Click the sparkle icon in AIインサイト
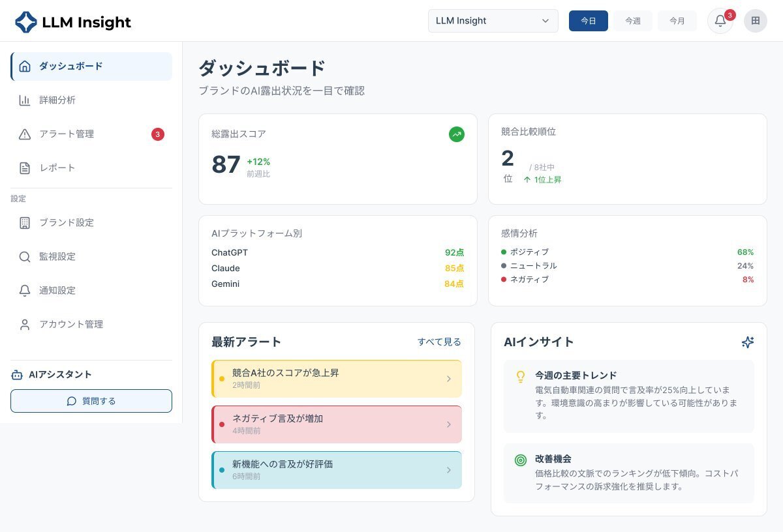The width and height of the screenshot is (783, 532). tap(747, 342)
